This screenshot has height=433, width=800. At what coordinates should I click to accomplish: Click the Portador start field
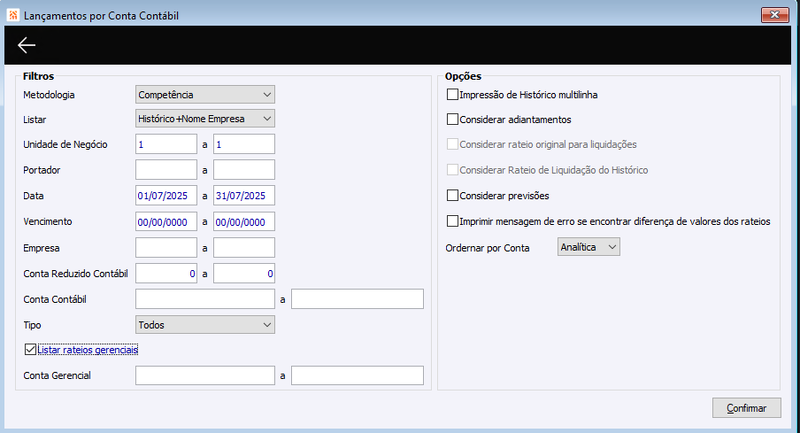click(x=166, y=170)
